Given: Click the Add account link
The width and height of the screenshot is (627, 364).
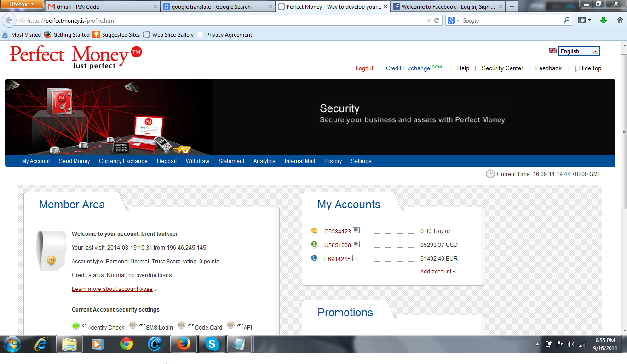Looking at the screenshot, I should pyautogui.click(x=436, y=272).
